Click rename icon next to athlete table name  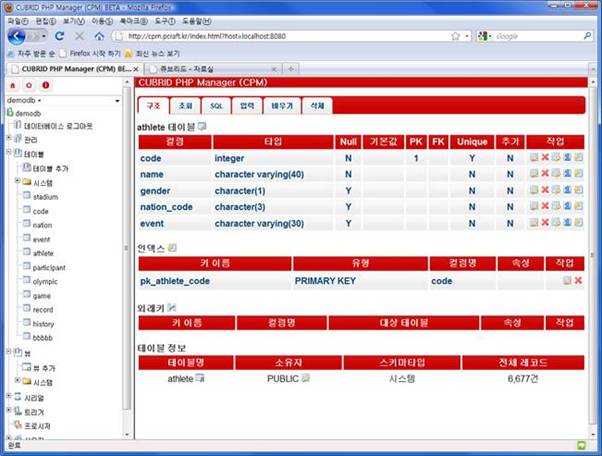click(x=200, y=378)
